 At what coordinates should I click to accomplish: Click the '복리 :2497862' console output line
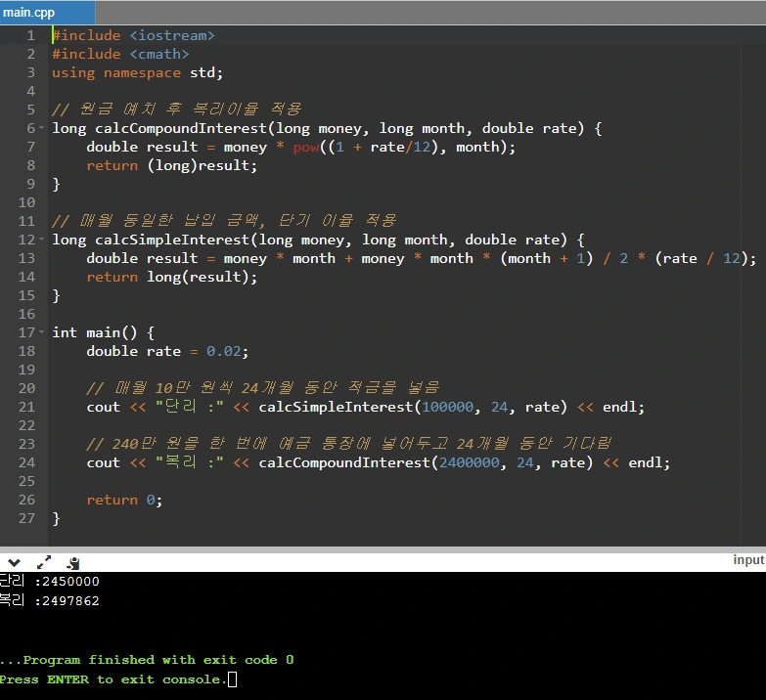[x=49, y=600]
